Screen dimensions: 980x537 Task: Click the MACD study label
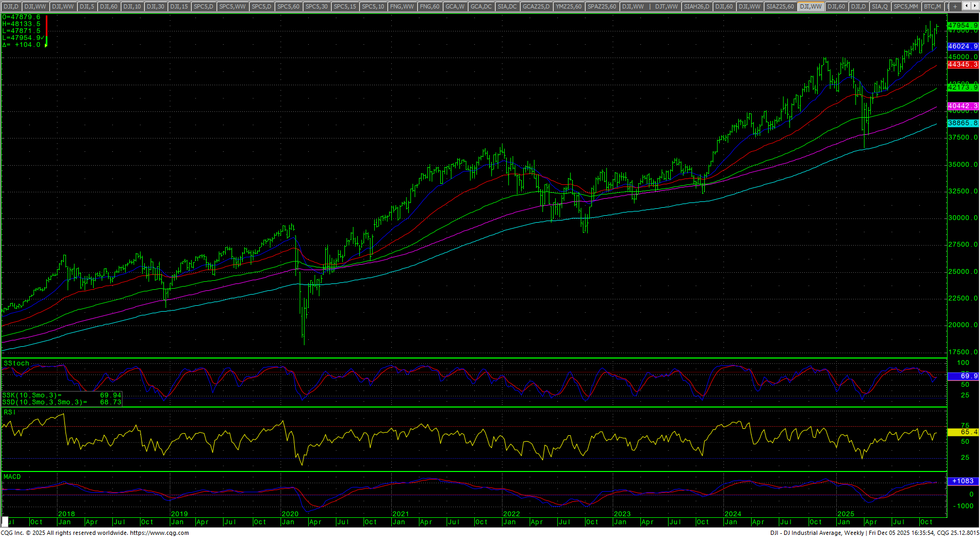(x=12, y=477)
